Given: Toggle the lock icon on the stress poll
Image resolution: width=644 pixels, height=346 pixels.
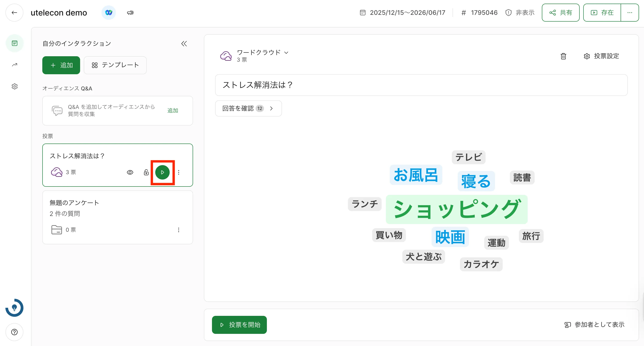Looking at the screenshot, I should (x=146, y=172).
